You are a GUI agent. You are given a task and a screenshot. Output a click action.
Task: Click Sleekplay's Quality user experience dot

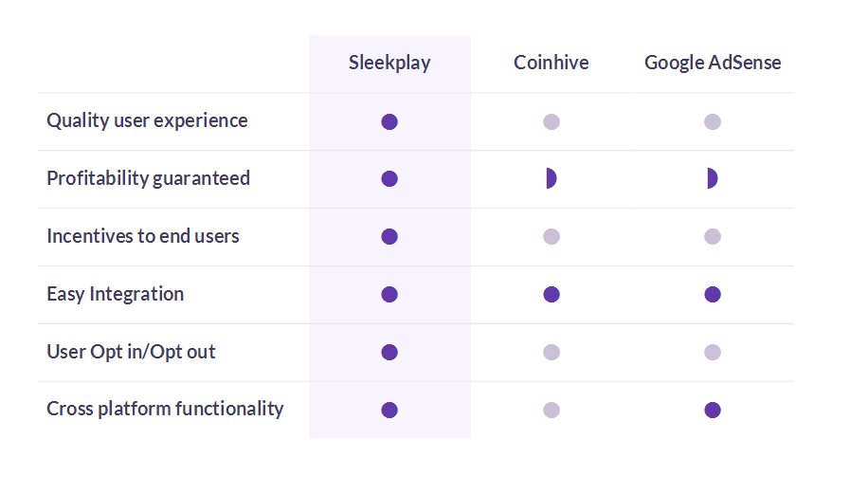pos(389,122)
